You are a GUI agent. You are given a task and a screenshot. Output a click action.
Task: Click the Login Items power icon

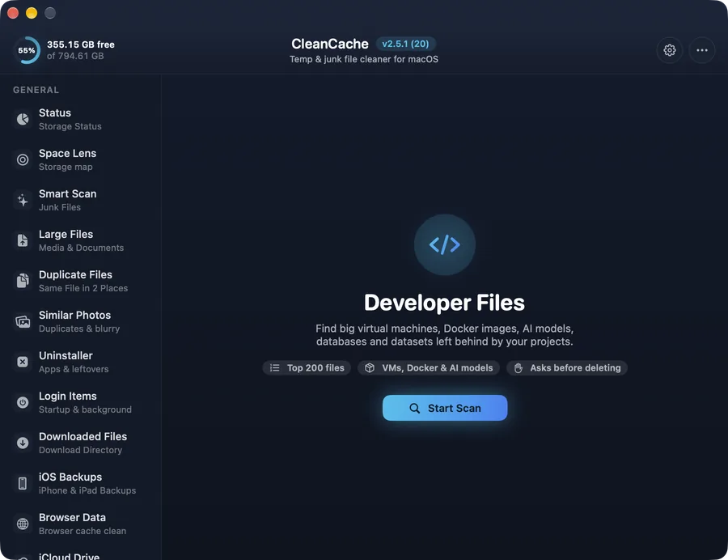(23, 402)
